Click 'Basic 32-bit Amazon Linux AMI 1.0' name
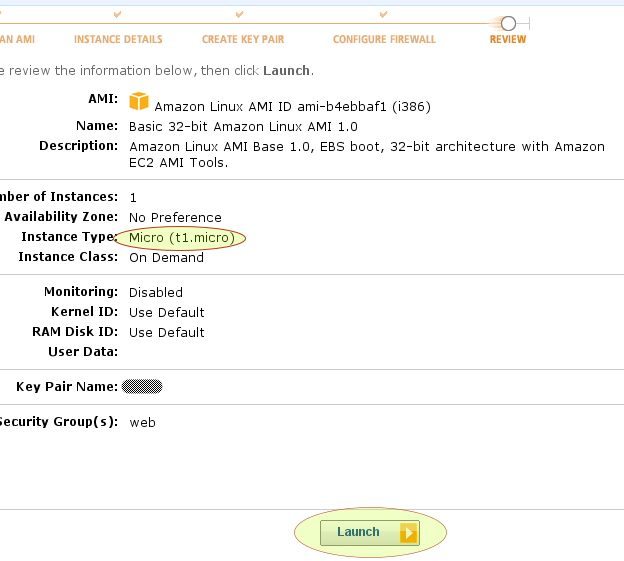This screenshot has width=624, height=561. [x=243, y=127]
